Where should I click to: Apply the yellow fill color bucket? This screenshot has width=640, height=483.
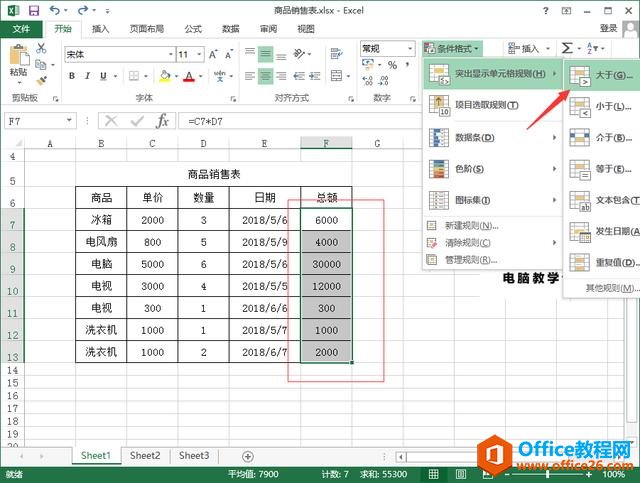click(x=165, y=76)
